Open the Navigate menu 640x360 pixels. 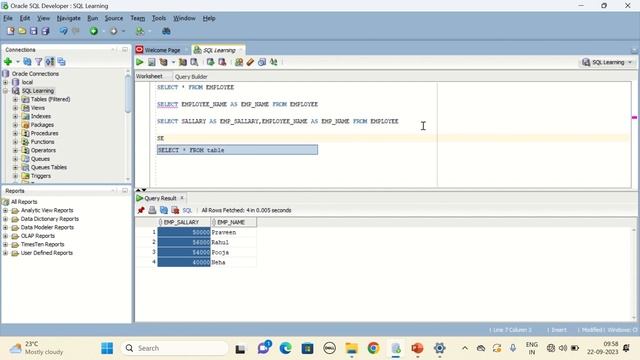(x=69, y=18)
